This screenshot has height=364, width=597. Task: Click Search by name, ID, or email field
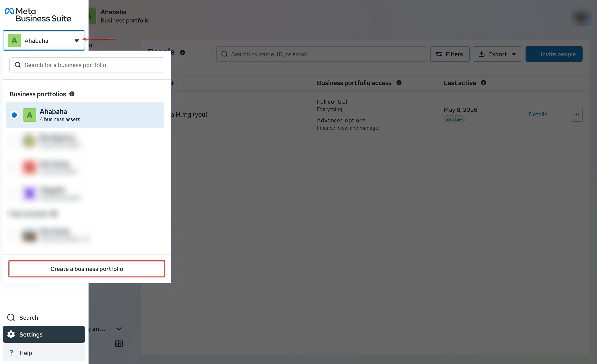pyautogui.click(x=322, y=54)
